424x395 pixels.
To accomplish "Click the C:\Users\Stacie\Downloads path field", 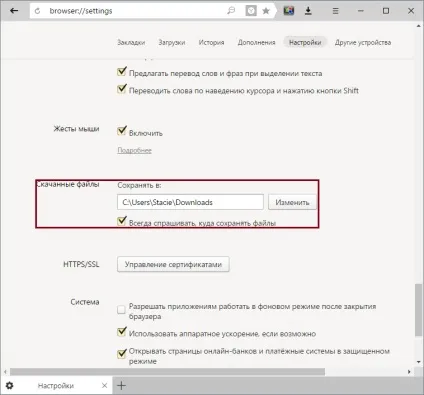I will (x=190, y=202).
